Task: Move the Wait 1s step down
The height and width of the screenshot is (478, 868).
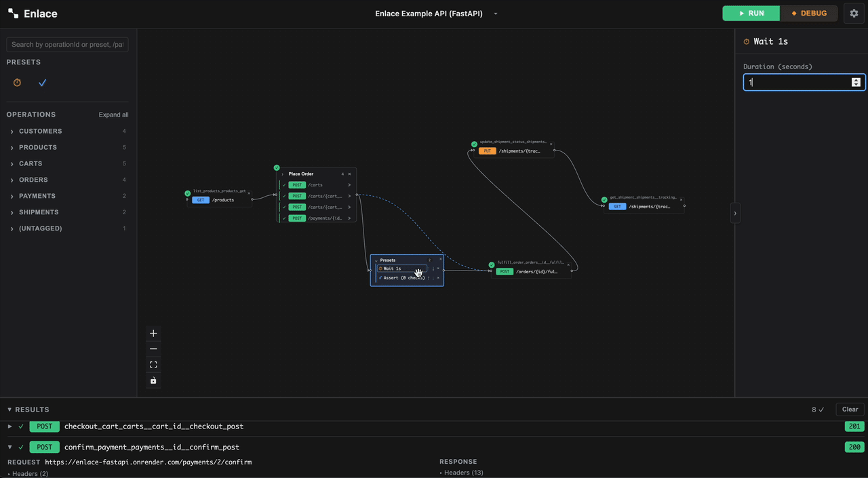Action: point(433,268)
